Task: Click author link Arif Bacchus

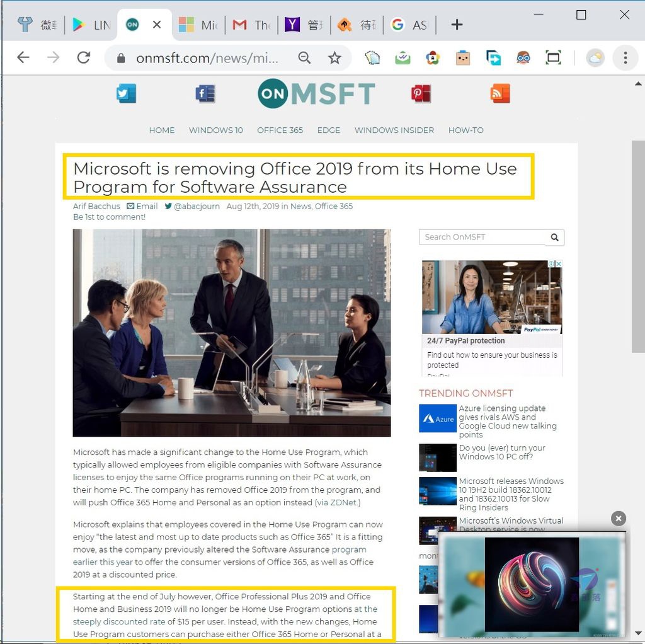Action: point(96,206)
